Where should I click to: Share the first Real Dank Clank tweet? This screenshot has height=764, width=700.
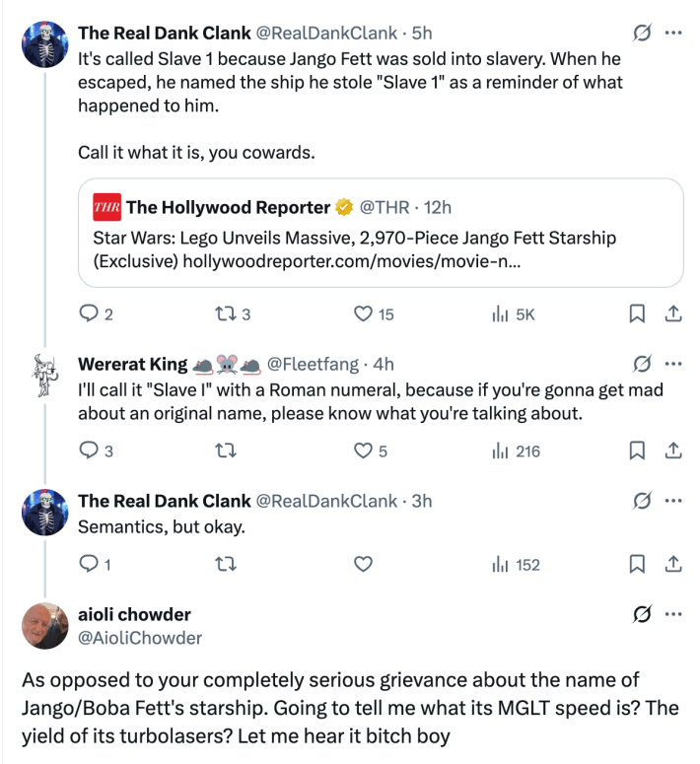(x=673, y=314)
